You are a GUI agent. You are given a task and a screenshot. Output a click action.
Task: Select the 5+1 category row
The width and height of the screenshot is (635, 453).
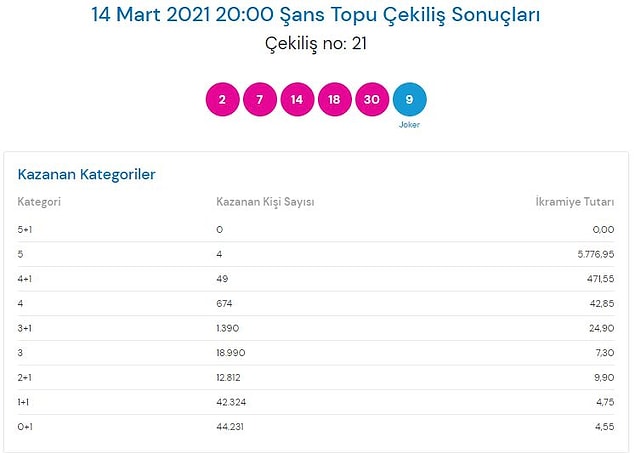click(x=316, y=230)
